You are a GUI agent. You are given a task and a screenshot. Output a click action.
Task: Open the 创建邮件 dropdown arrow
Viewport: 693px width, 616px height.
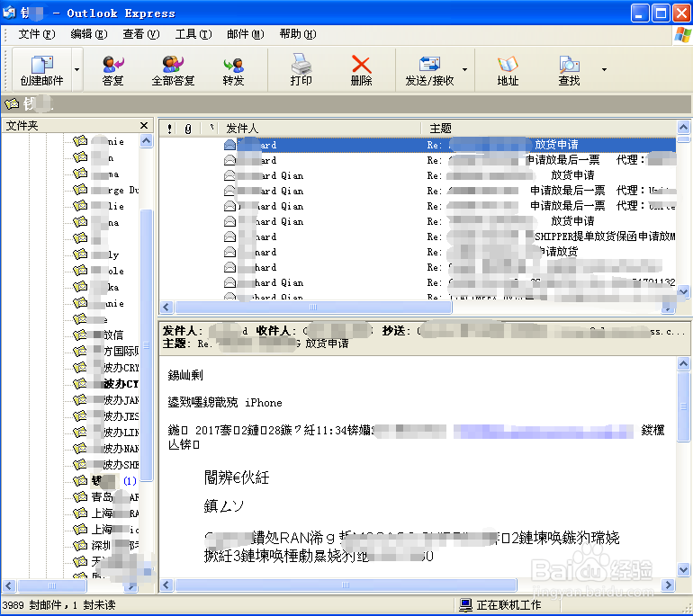[76, 70]
